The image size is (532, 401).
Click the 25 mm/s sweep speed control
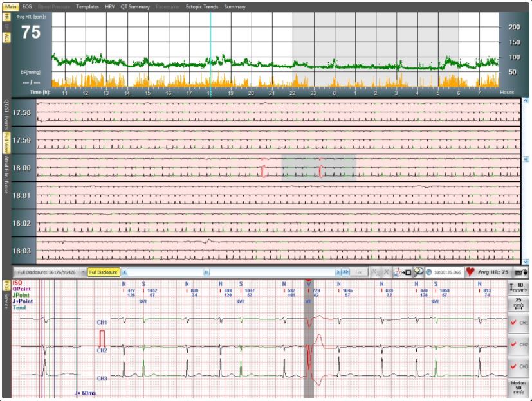tap(518, 304)
